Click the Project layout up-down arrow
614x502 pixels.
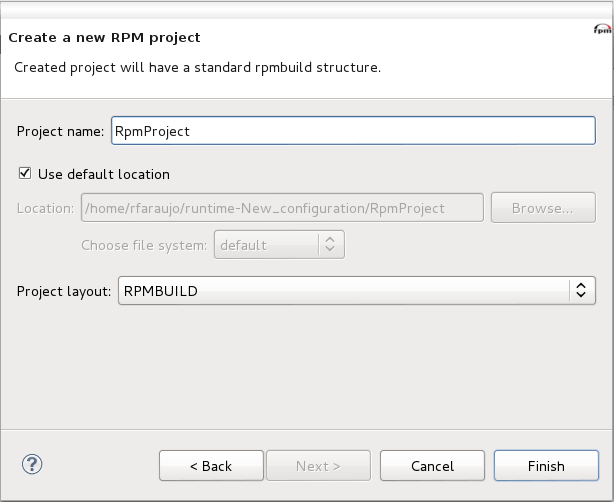pos(581,291)
